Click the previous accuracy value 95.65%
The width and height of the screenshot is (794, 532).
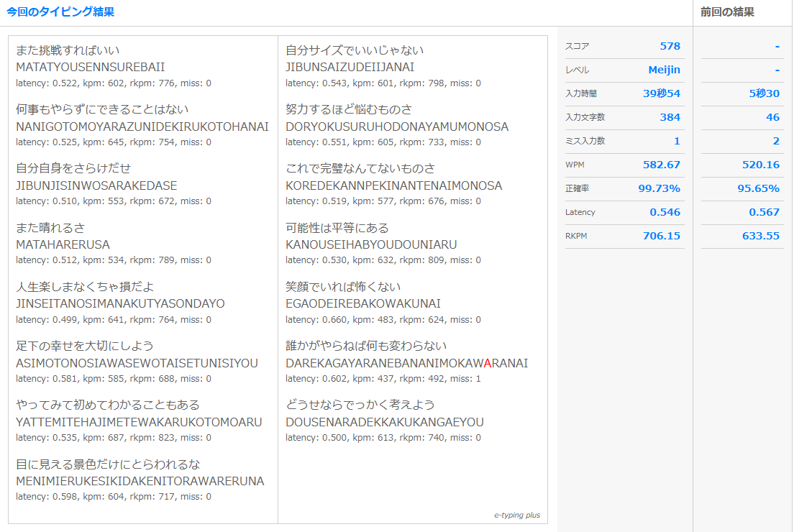pos(757,188)
